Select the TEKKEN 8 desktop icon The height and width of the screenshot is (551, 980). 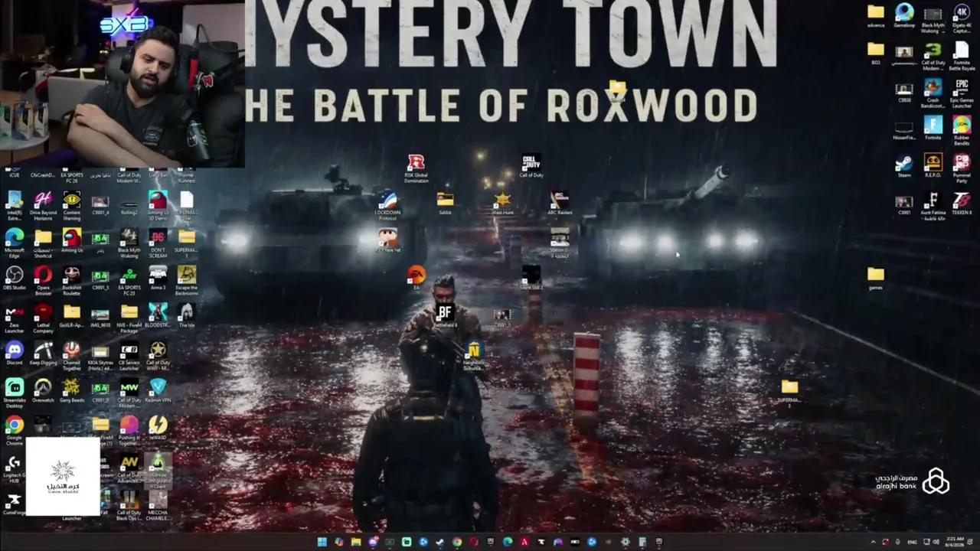962,203
